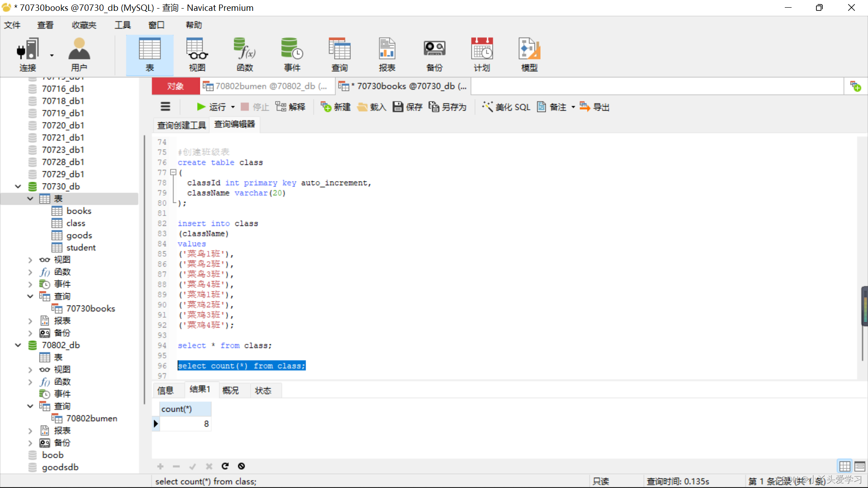The height and width of the screenshot is (488, 868).
Task: Switch to grid view icon
Action: 844,466
